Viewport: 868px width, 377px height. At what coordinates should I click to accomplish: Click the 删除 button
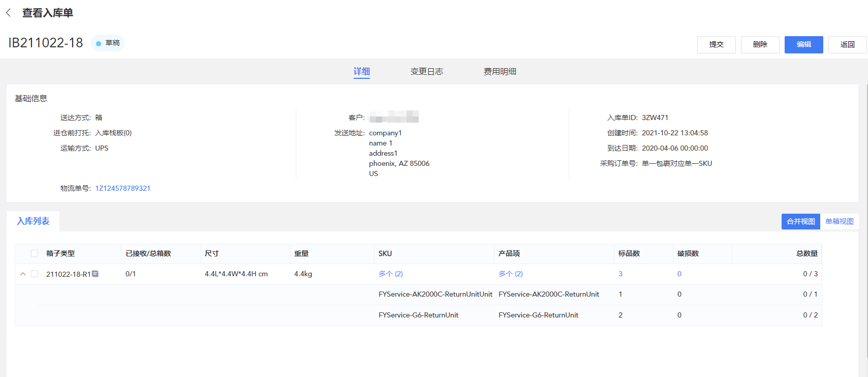coord(760,45)
